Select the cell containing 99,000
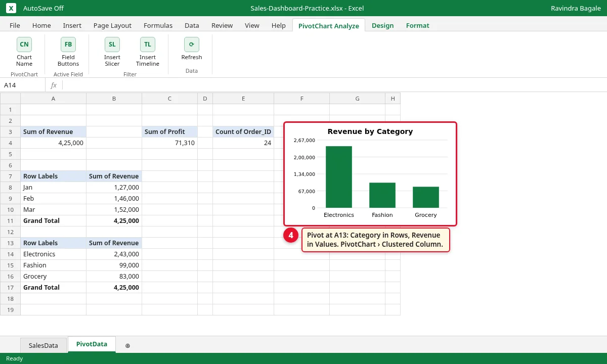Image resolution: width=607 pixels, height=364 pixels. [114, 265]
